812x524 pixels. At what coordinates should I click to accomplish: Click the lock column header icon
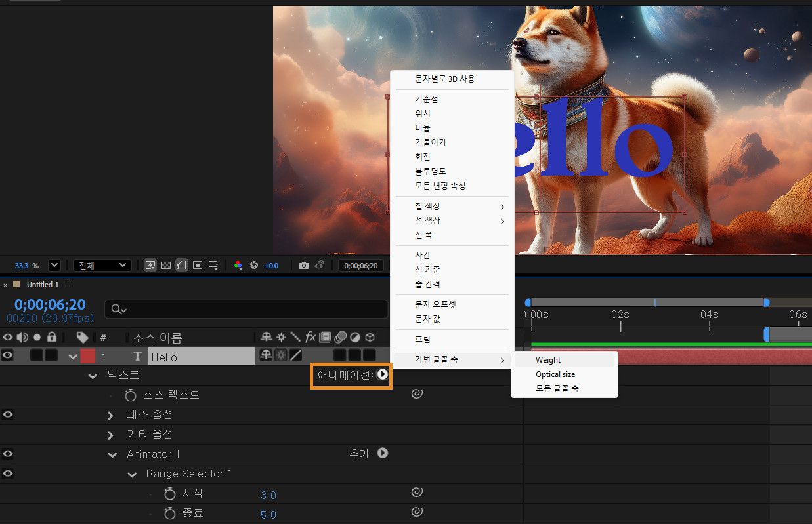pos(51,337)
